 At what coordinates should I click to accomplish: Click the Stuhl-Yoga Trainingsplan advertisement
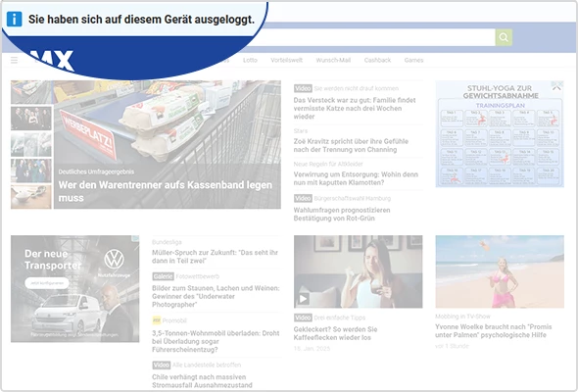point(500,134)
